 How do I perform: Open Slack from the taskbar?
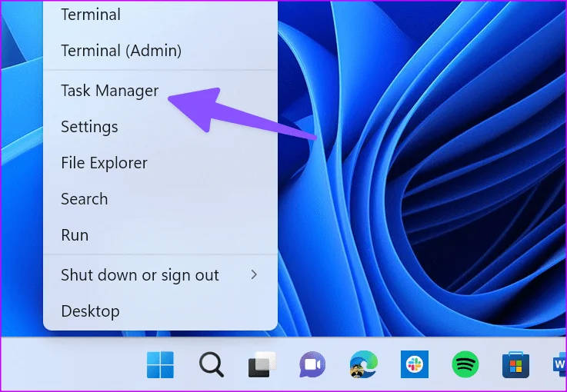415,364
